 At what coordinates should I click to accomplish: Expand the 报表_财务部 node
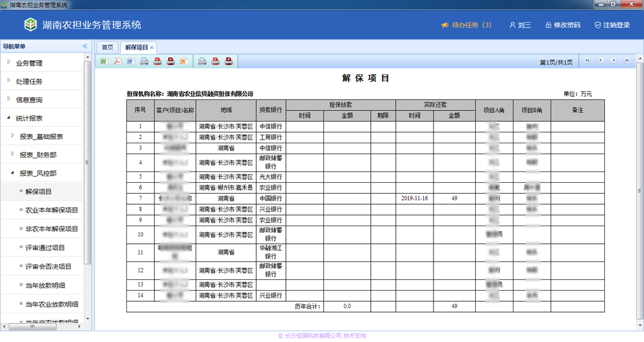click(x=12, y=154)
